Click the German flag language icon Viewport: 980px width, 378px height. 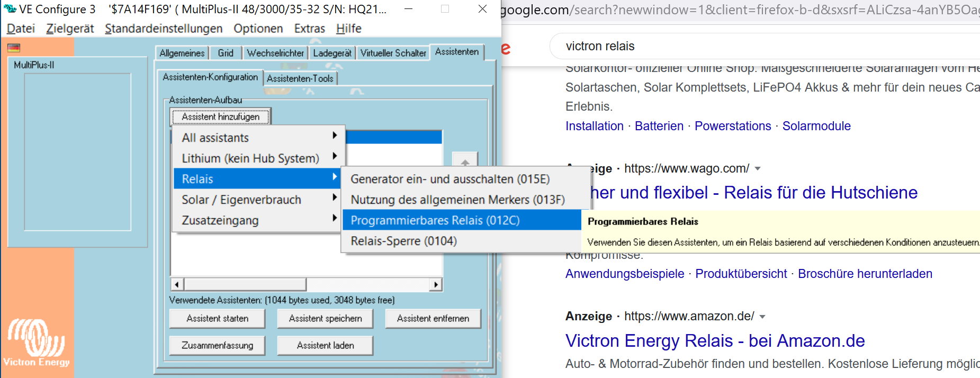pyautogui.click(x=14, y=48)
